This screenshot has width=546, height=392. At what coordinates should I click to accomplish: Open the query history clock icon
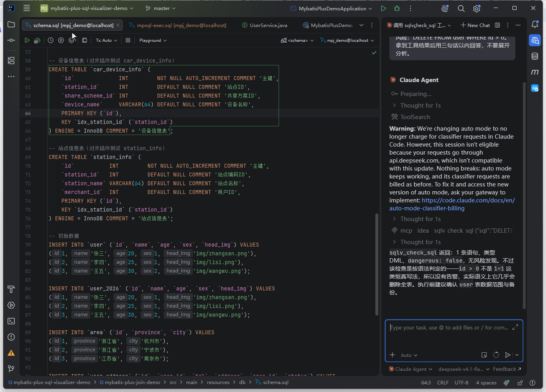pyautogui.click(x=51, y=40)
